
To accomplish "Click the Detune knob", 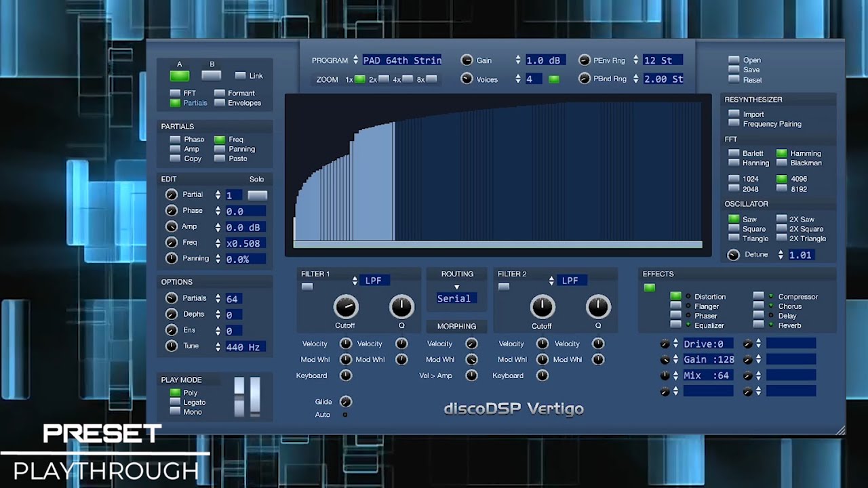I will coord(733,255).
